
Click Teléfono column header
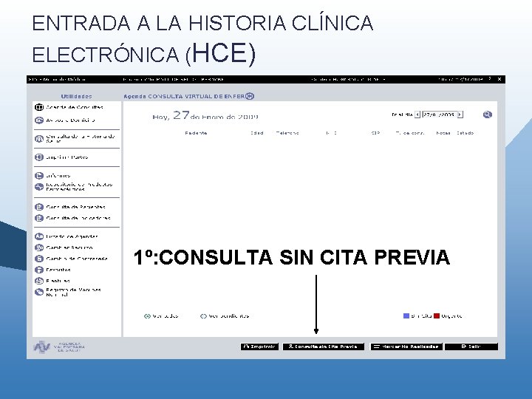287,133
